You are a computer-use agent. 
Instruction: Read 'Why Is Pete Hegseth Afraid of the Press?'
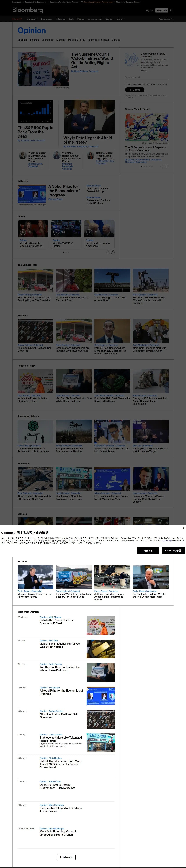(x=88, y=140)
